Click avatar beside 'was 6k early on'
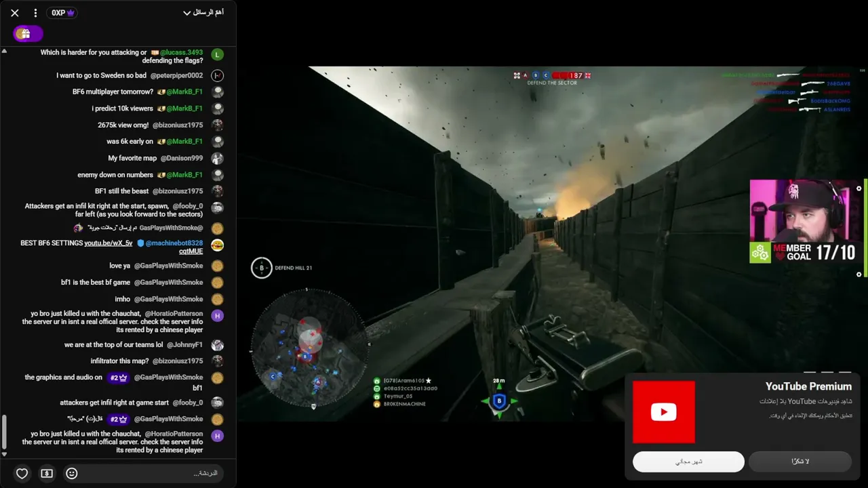Screen dimensions: 868x488 coord(217,142)
